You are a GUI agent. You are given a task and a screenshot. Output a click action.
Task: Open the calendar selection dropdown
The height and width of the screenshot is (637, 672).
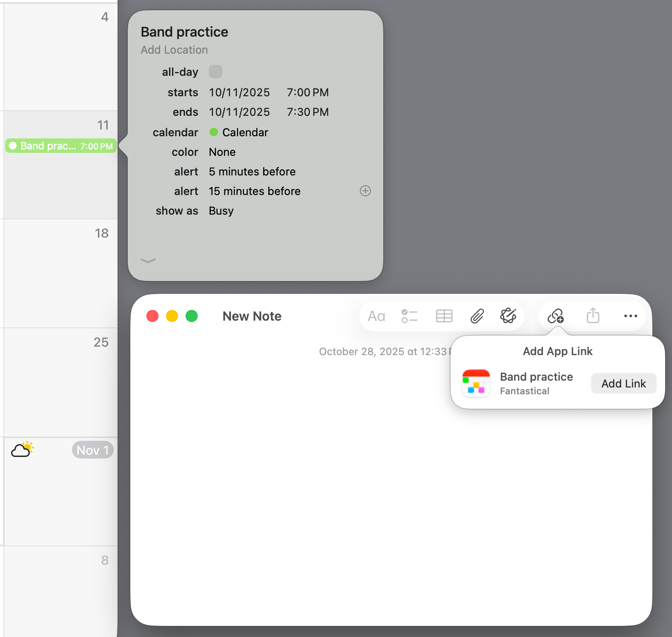pyautogui.click(x=239, y=132)
